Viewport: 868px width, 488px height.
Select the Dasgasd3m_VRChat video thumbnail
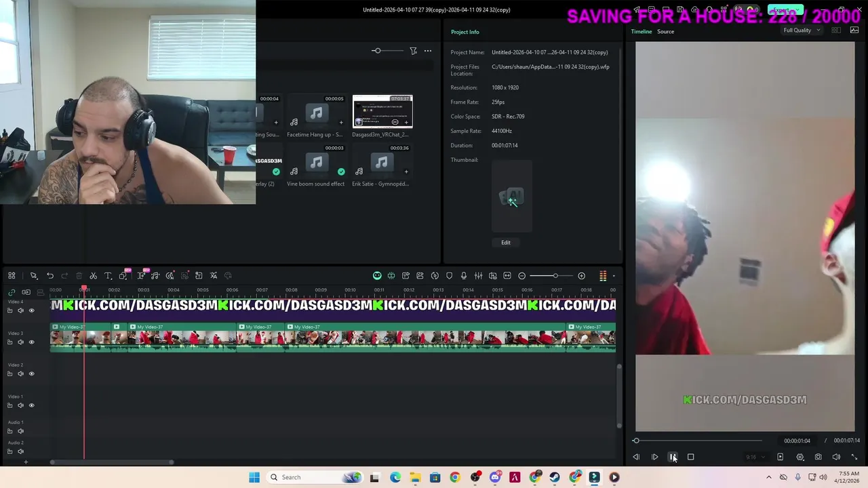[x=382, y=112]
